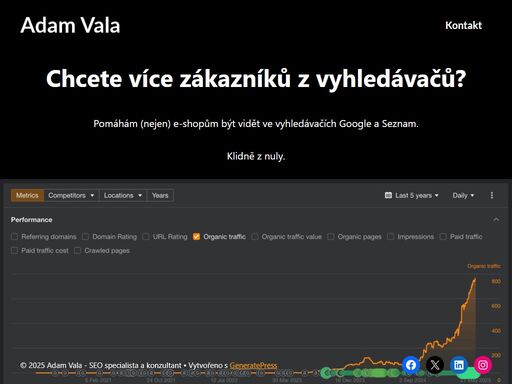Image resolution: width=512 pixels, height=384 pixels.
Task: Select the Metrics tab
Action: tap(27, 195)
